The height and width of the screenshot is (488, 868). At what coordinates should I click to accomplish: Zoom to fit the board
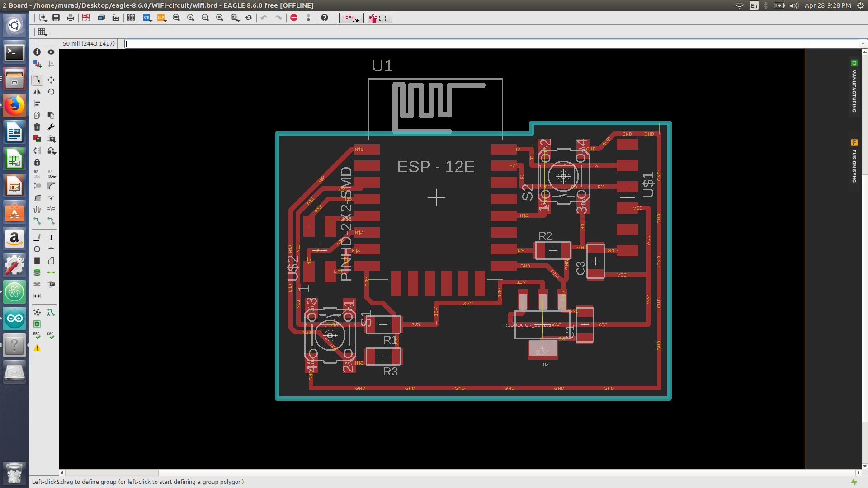(176, 18)
